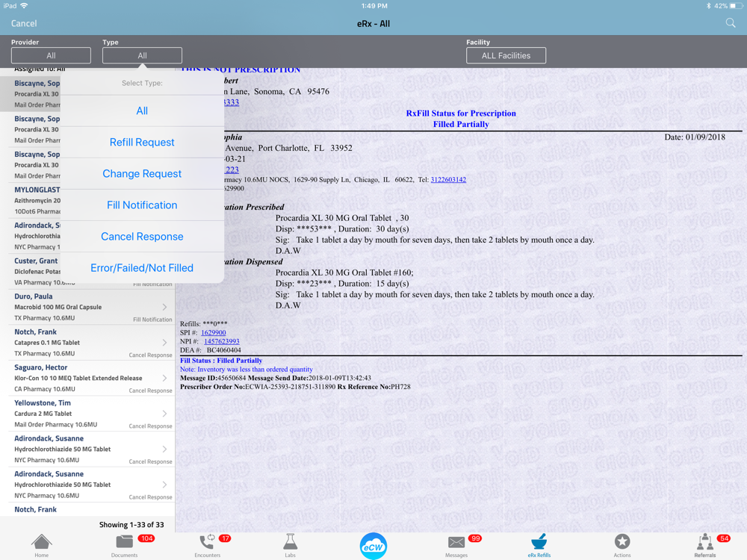
Task: Tap Cancel in the top bar
Action: coord(24,23)
